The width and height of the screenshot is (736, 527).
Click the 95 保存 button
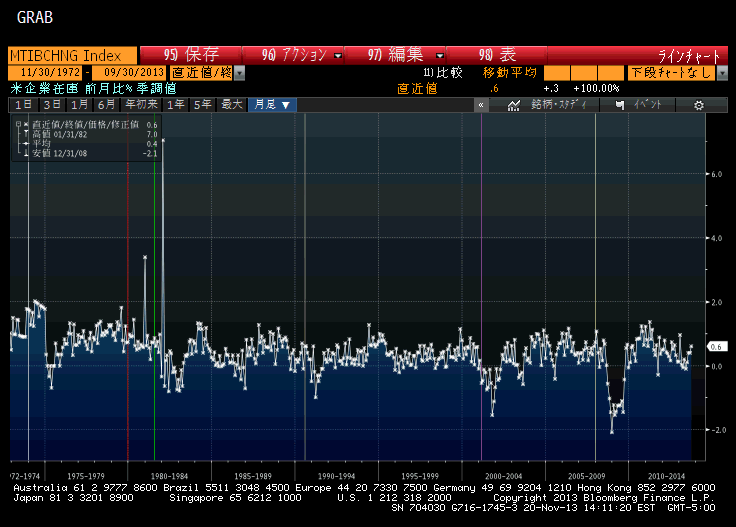[x=191, y=55]
